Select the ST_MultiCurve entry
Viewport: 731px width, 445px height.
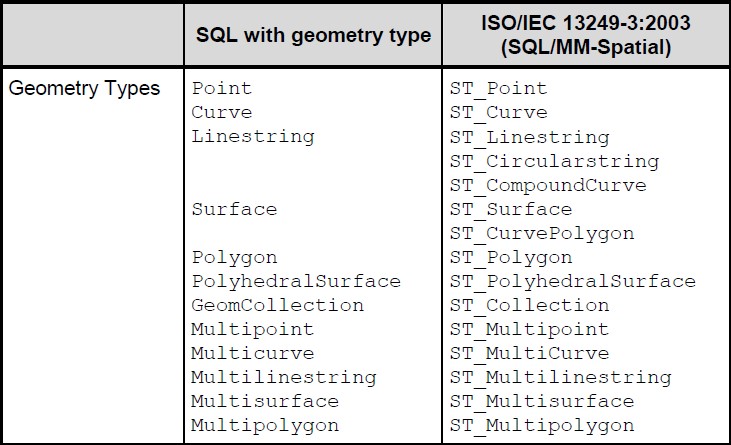point(529,353)
